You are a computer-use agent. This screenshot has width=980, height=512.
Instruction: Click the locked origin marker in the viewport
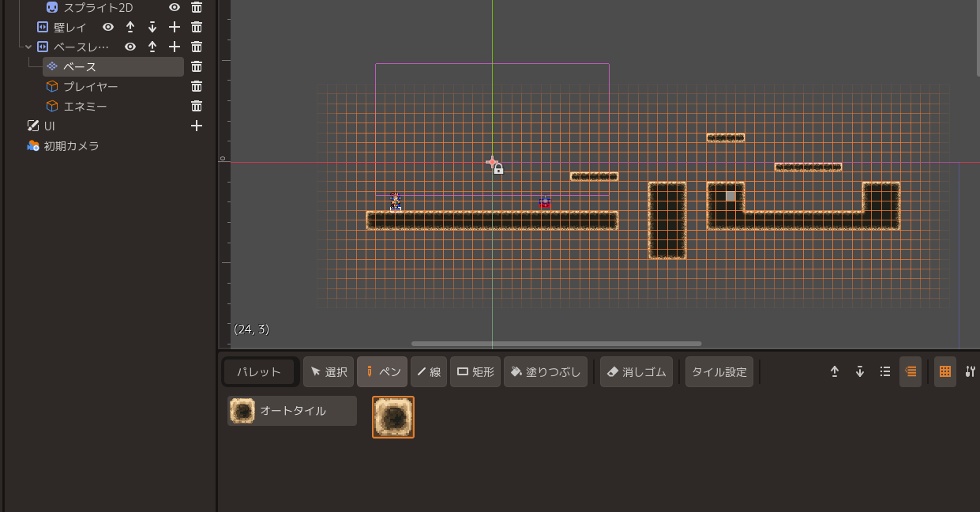click(x=494, y=164)
